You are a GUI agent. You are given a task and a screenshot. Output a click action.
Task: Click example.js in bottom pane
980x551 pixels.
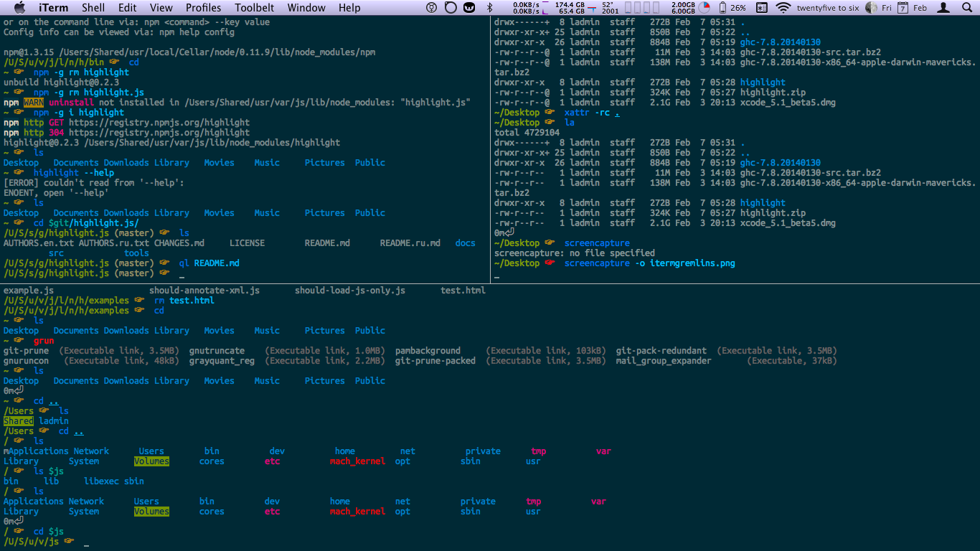tap(29, 291)
